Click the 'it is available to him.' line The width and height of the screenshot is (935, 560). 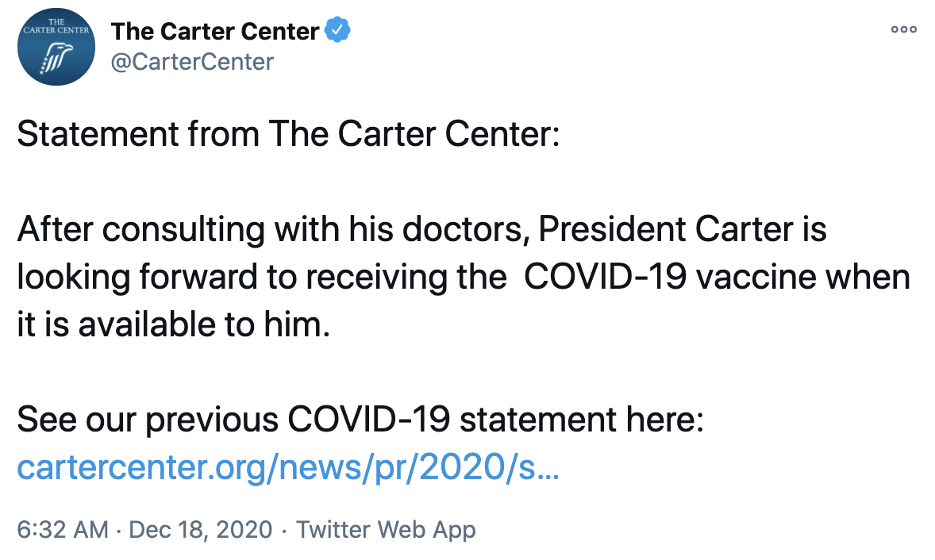[172, 325]
